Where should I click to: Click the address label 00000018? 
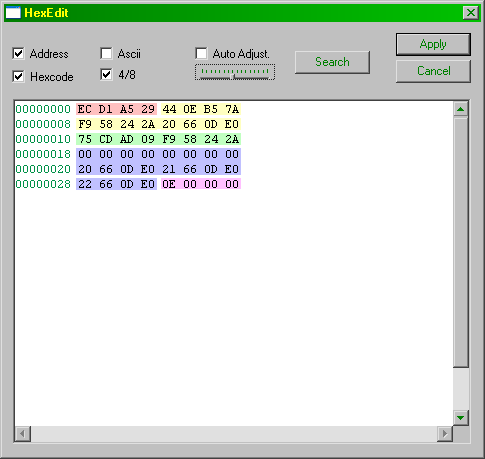tap(43, 154)
